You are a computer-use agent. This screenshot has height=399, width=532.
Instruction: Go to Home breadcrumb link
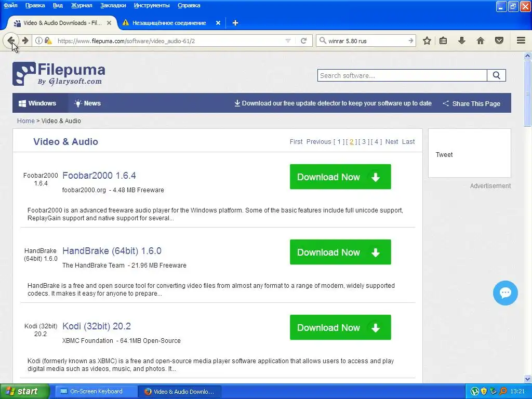(x=26, y=121)
